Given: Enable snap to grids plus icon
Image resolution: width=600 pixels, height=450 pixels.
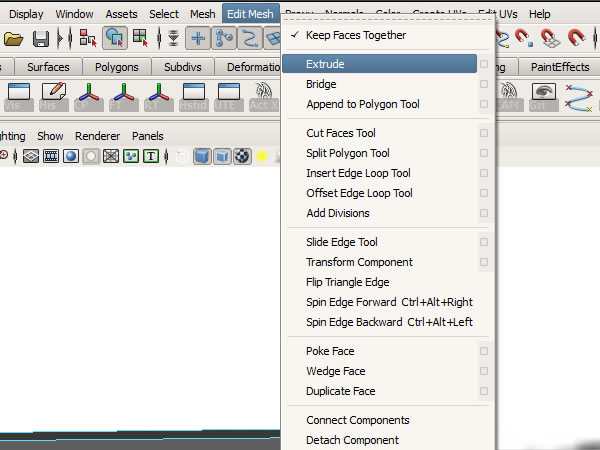Looking at the screenshot, I should click(198, 38).
